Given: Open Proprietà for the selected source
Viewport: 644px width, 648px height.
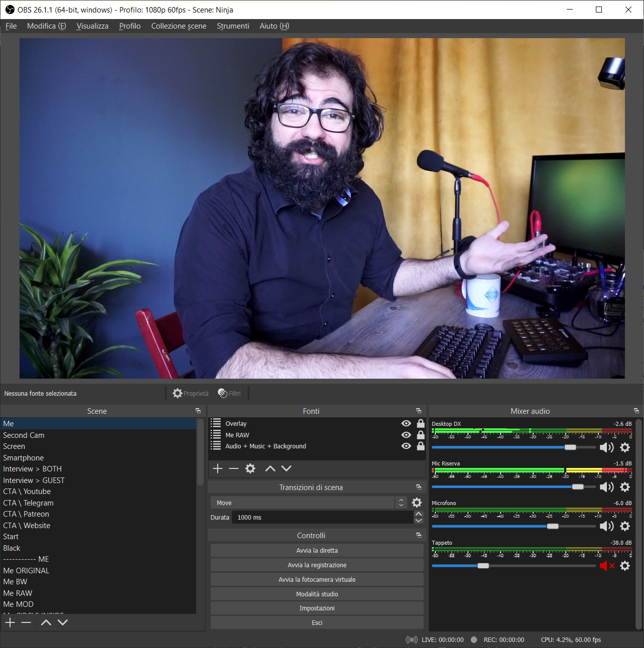Looking at the screenshot, I should (x=191, y=393).
